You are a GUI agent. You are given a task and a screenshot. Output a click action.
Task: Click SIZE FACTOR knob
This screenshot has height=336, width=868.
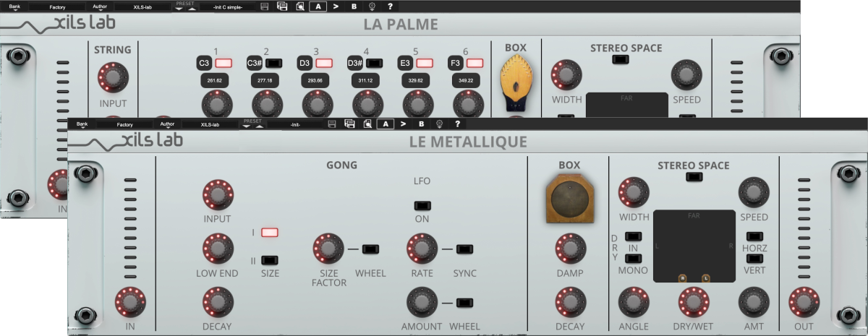[x=328, y=249]
